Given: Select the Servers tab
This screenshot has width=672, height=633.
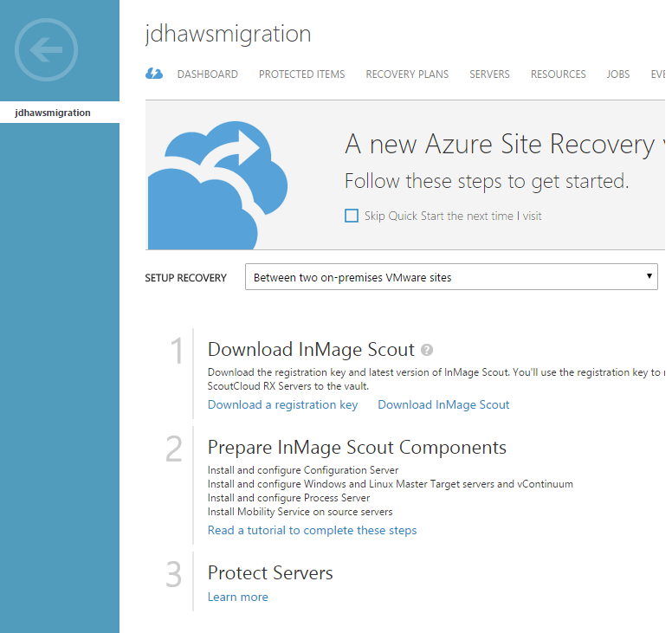Looking at the screenshot, I should tap(489, 74).
